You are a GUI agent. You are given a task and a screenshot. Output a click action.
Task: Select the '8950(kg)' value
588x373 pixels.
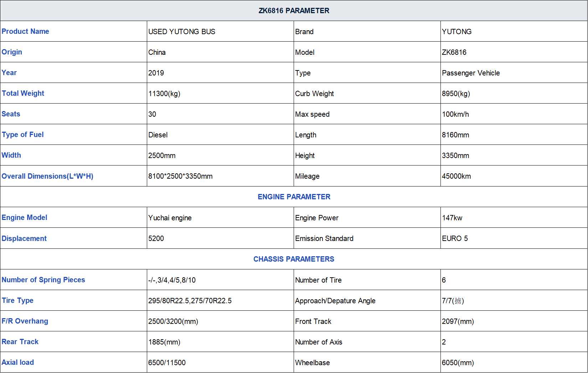[x=456, y=94]
